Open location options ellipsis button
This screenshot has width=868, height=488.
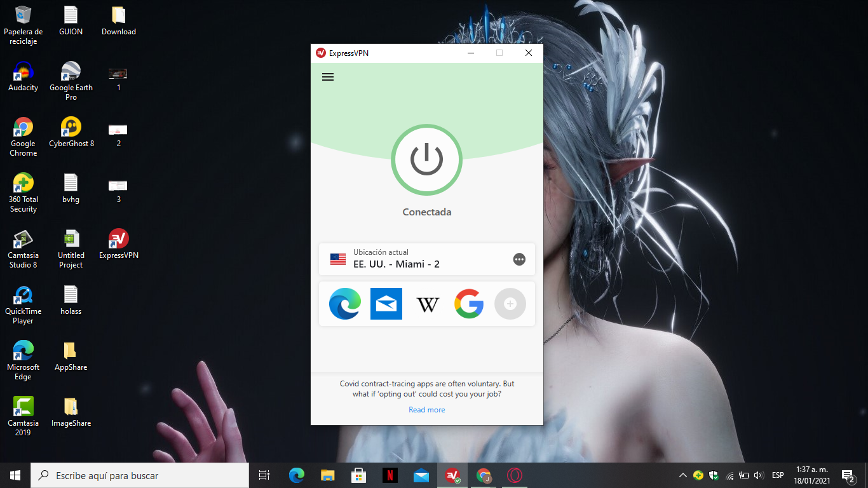pos(519,259)
